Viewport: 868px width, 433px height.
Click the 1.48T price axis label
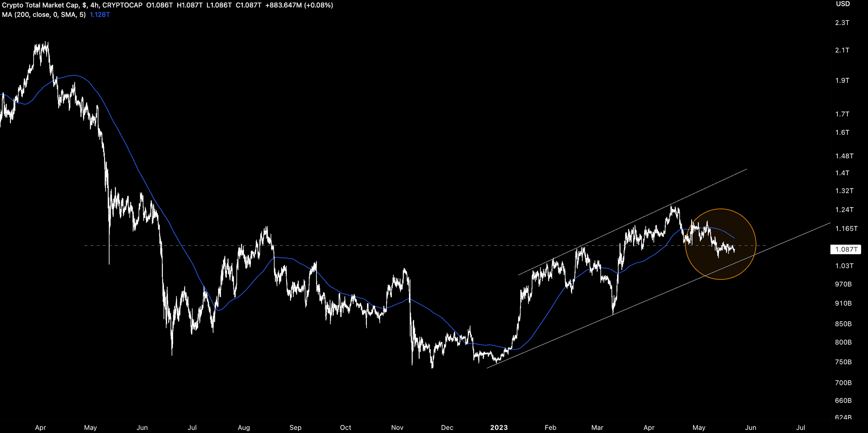(844, 156)
